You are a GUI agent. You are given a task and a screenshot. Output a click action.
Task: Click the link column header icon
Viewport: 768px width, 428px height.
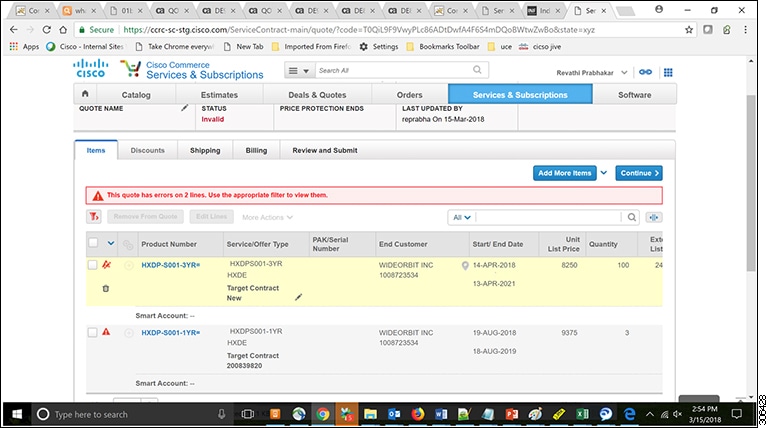pyautogui.click(x=128, y=244)
